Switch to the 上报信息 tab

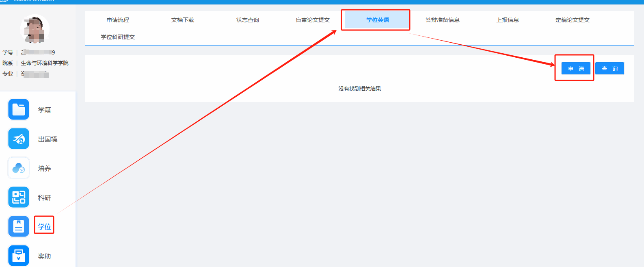[508, 20]
